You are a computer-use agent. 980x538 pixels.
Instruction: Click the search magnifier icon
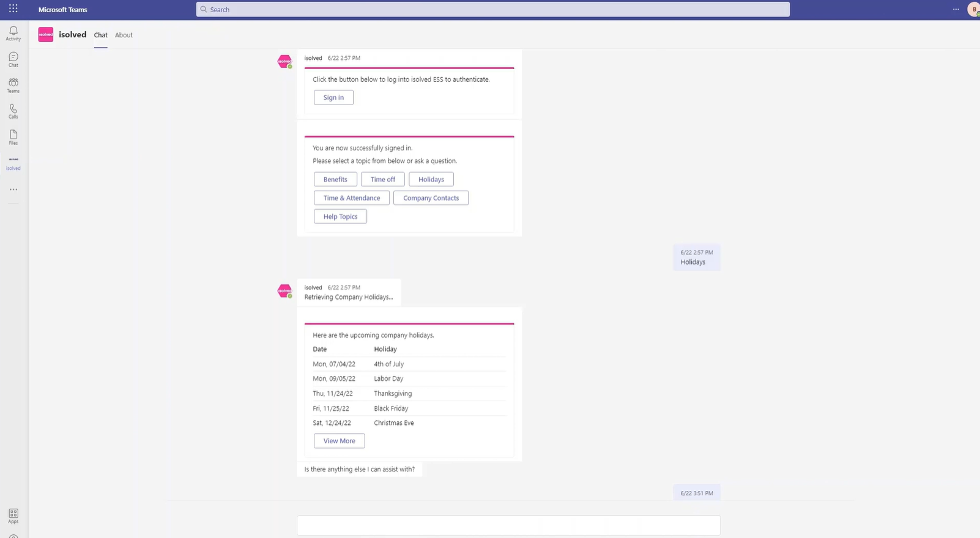point(204,9)
